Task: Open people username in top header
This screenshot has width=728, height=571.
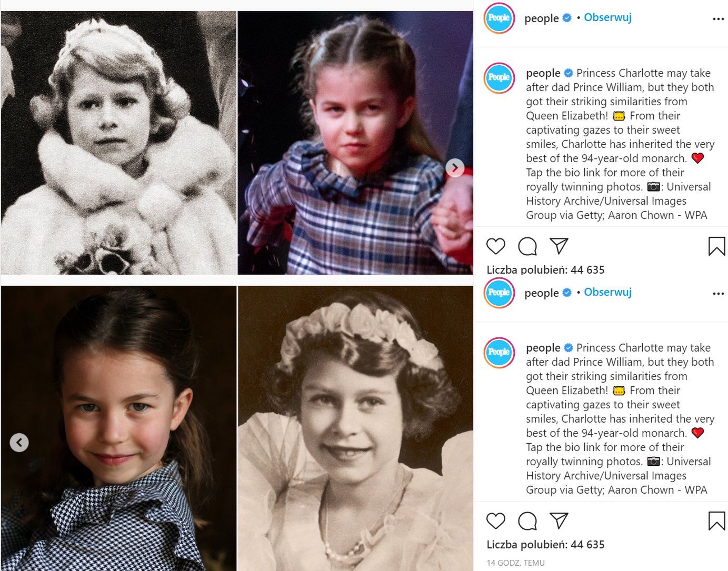Action: (541, 18)
